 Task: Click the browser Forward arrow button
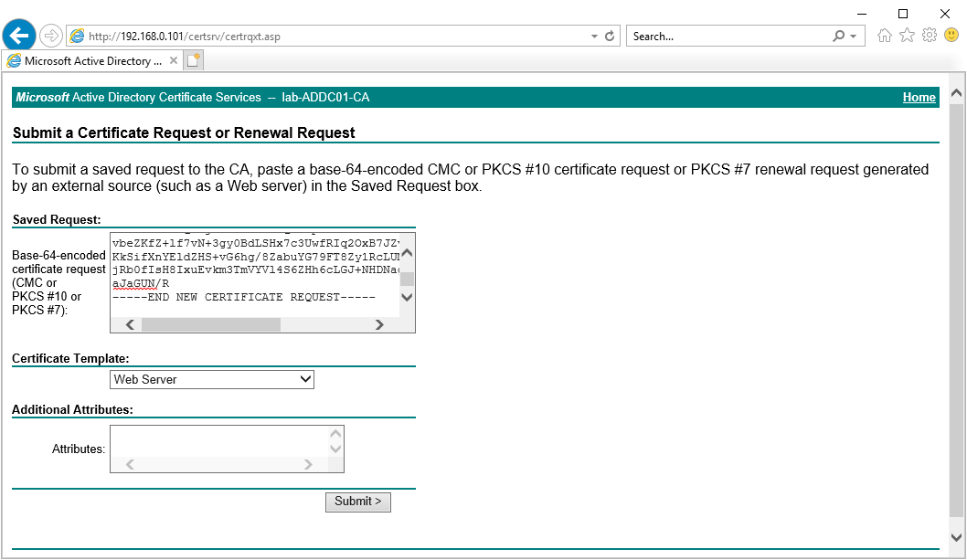point(51,36)
